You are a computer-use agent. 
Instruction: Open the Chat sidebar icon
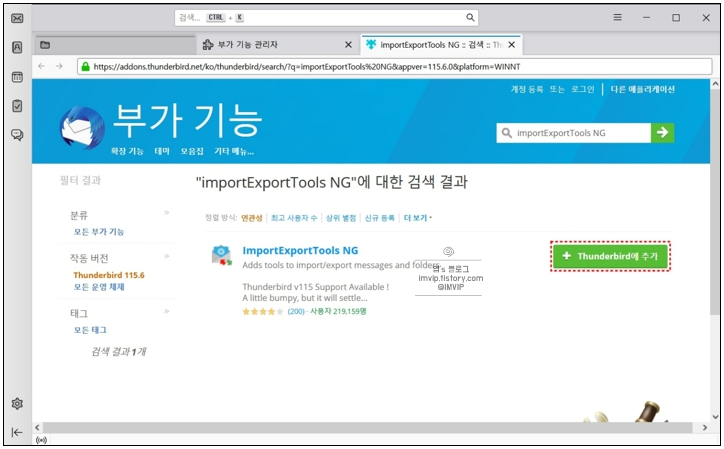pyautogui.click(x=17, y=135)
